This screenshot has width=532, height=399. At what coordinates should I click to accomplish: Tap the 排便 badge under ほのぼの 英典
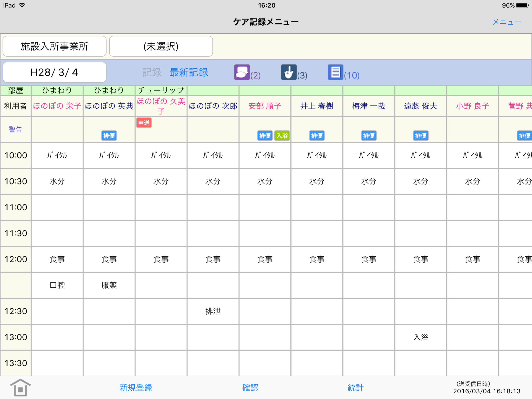[109, 136]
